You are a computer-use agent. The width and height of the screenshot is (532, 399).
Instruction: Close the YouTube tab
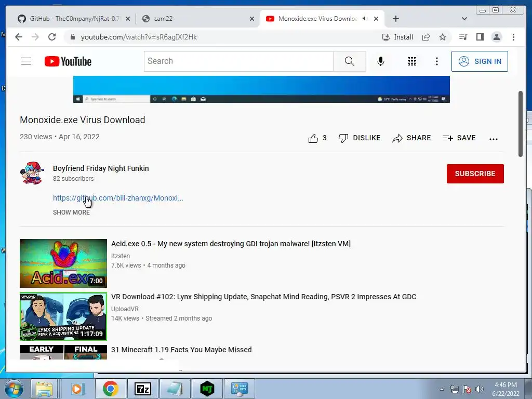pos(376,19)
